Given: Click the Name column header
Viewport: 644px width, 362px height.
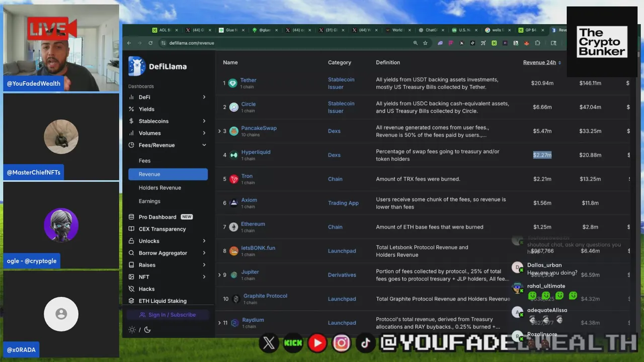Looking at the screenshot, I should [x=230, y=62].
